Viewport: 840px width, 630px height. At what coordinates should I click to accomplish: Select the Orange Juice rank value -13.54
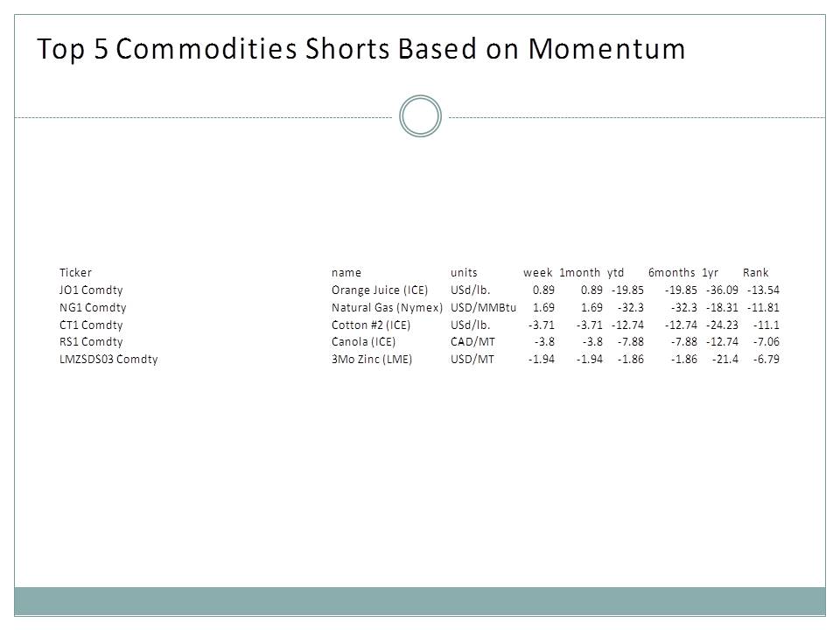coord(763,290)
